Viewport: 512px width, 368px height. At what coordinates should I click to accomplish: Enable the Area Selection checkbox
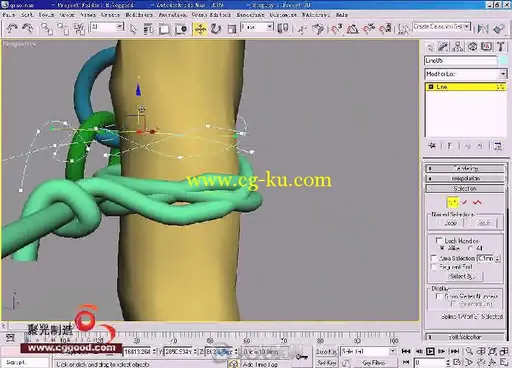434,258
